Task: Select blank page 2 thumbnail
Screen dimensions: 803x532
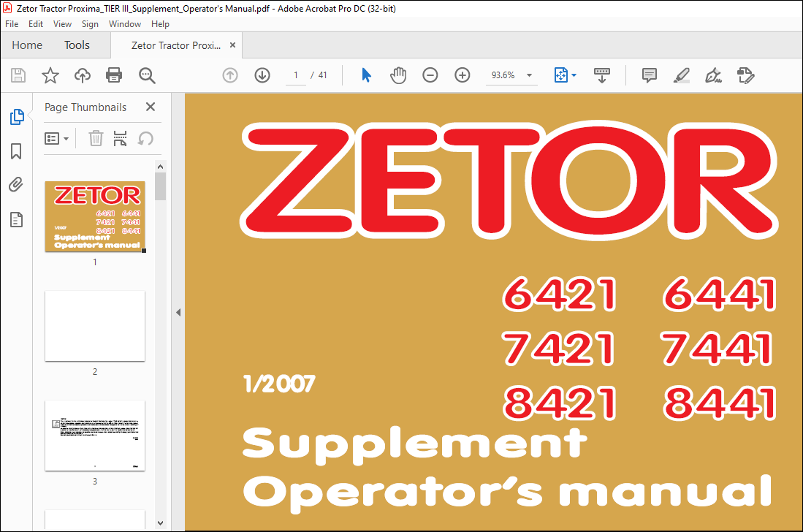Action: 95,326
